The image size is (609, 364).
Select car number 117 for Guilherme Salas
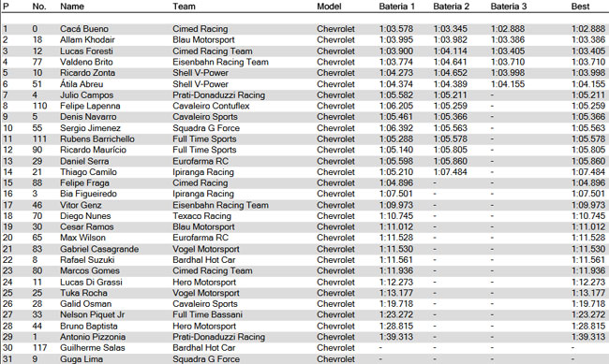point(39,348)
